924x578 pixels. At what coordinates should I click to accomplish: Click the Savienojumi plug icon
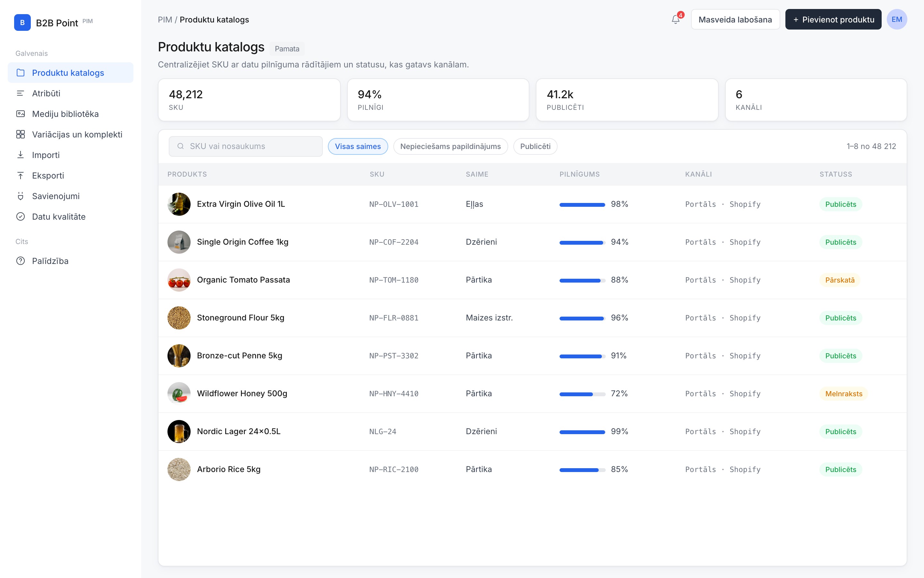pyautogui.click(x=21, y=196)
